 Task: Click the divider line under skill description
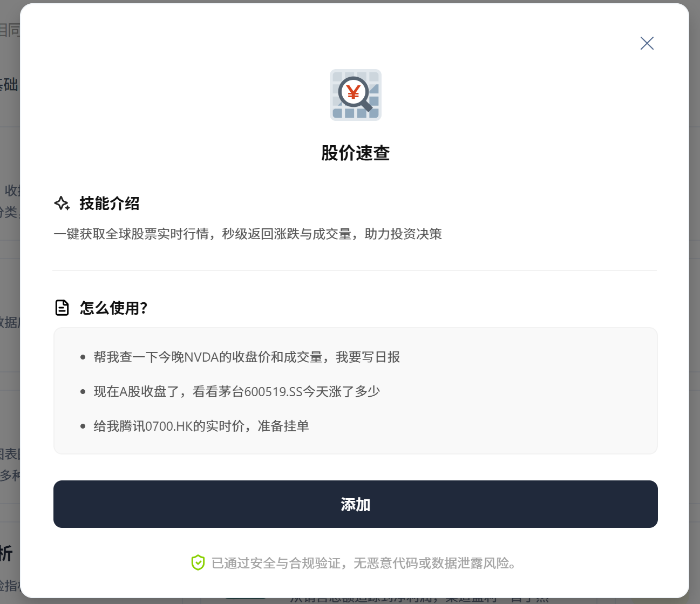(x=355, y=270)
